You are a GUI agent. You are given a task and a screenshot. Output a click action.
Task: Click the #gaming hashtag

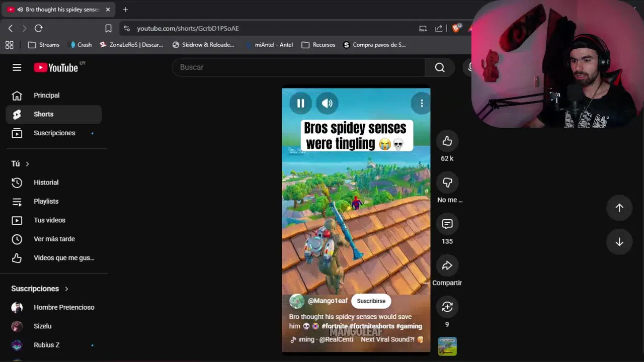[409, 326]
